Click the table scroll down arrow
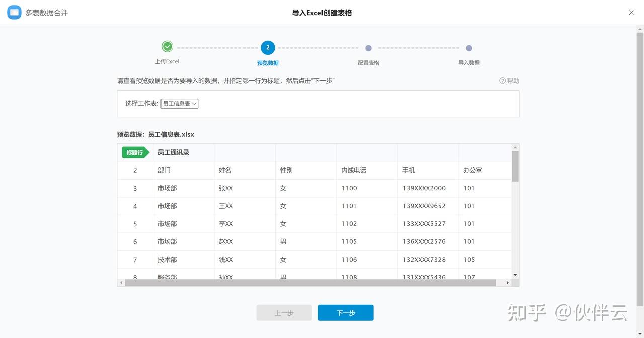Image resolution: width=644 pixels, height=338 pixels. 515,275
